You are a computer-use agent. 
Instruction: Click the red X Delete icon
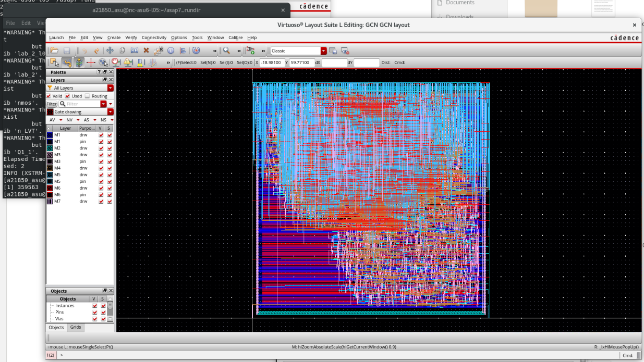(x=146, y=51)
